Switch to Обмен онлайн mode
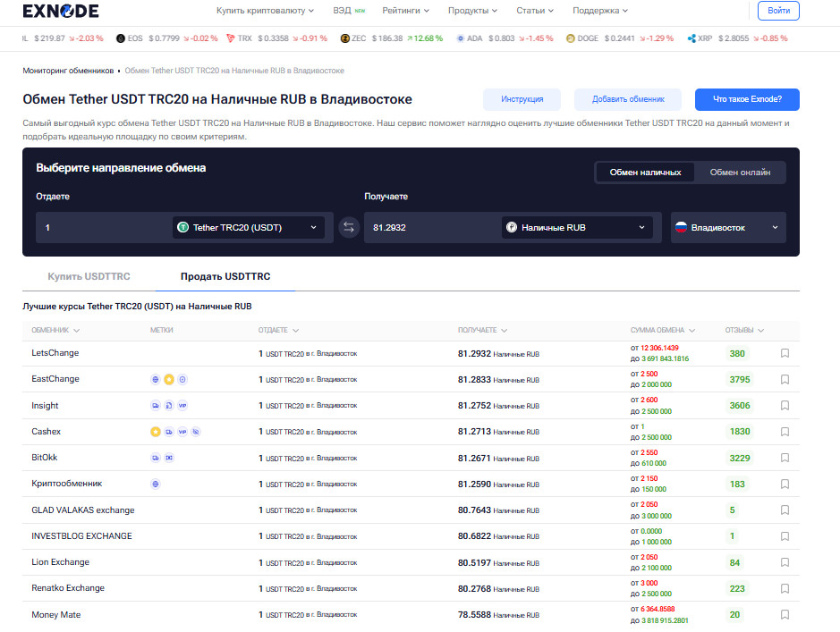 (x=739, y=173)
